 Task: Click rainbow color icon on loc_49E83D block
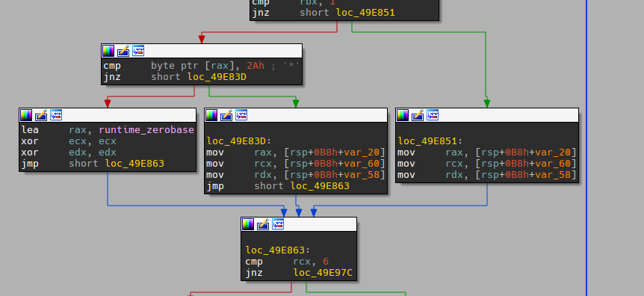(211, 115)
